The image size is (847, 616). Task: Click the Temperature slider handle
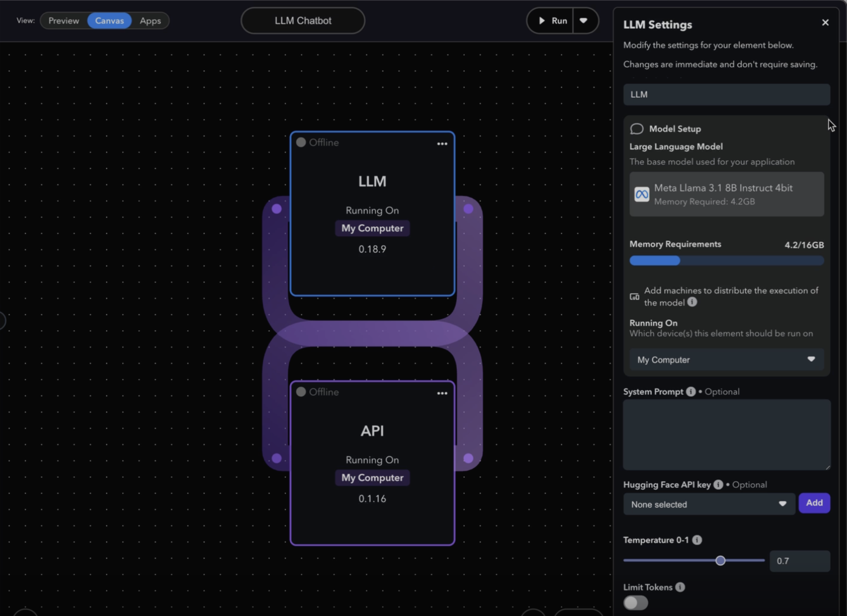tap(720, 560)
